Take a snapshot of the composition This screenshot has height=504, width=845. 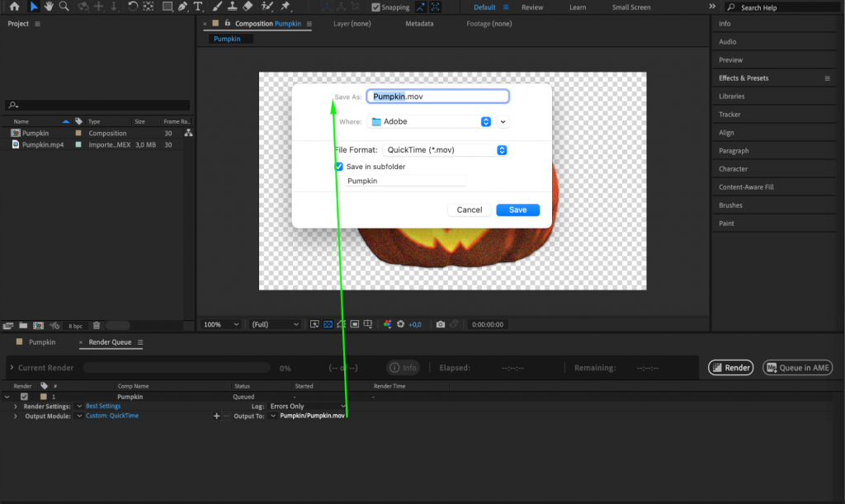pyautogui.click(x=441, y=324)
